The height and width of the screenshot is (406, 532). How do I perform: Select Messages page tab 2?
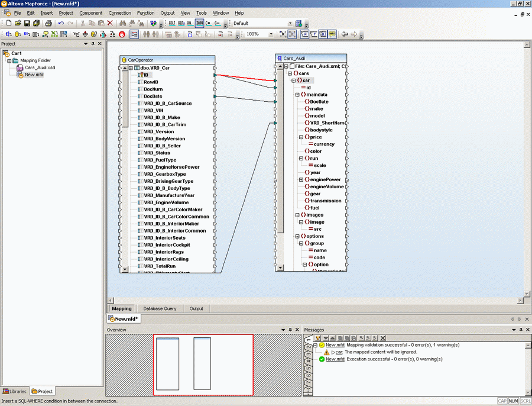pyautogui.click(x=308, y=347)
